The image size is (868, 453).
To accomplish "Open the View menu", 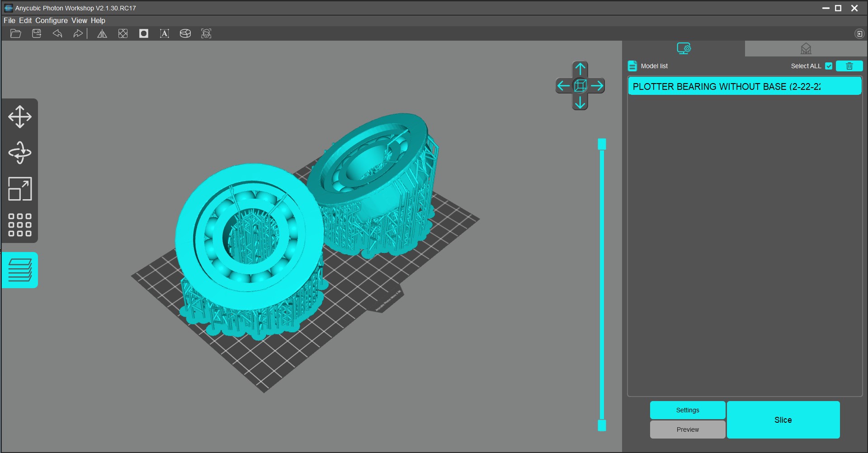I will pyautogui.click(x=79, y=20).
